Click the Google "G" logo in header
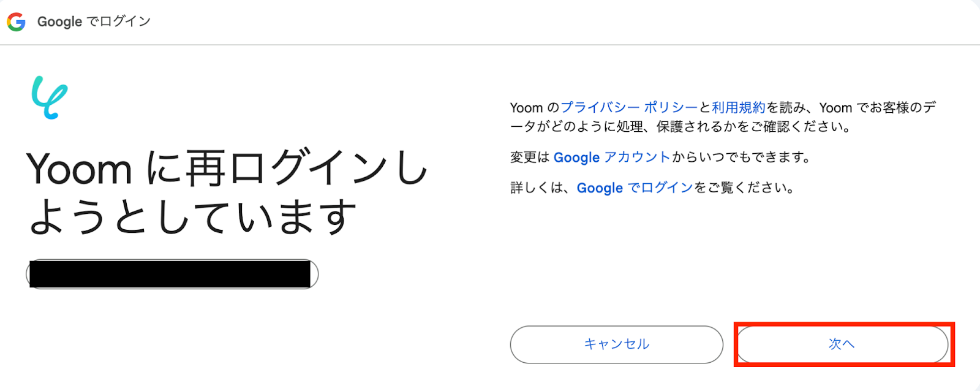Image resolution: width=980 pixels, height=391 pixels. (x=16, y=21)
